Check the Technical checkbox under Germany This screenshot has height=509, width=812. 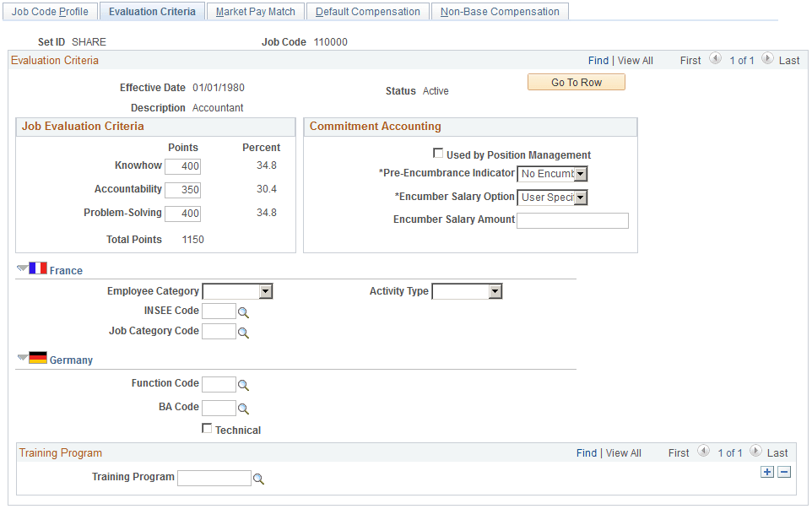coord(207,429)
